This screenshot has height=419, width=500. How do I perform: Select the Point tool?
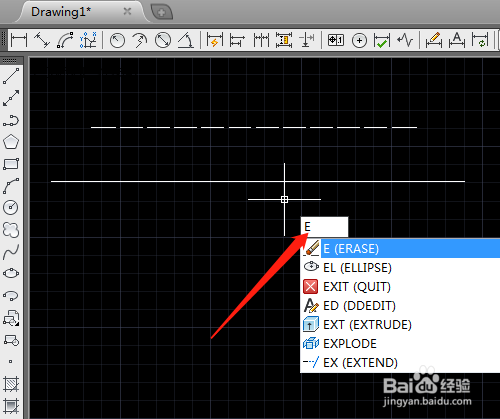pyautogui.click(x=11, y=361)
